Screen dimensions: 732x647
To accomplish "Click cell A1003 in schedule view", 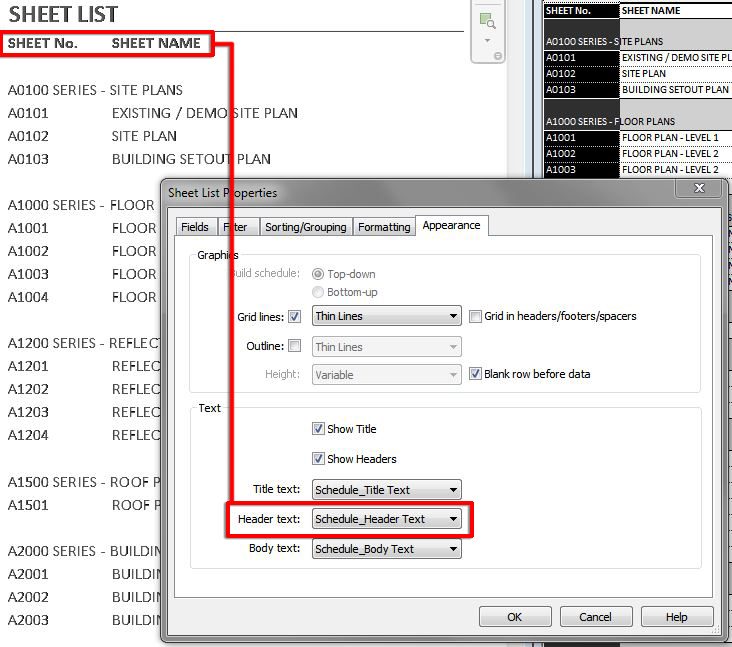I will coord(582,169).
